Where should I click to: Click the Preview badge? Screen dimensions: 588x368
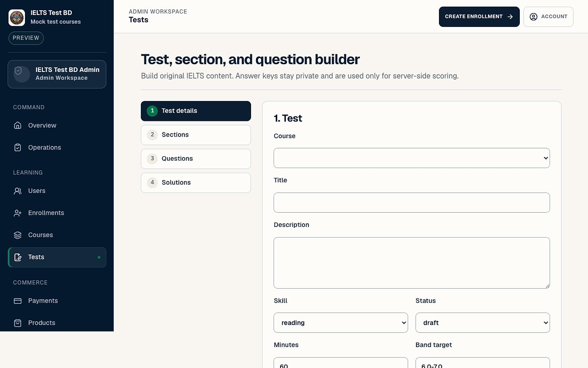[26, 38]
